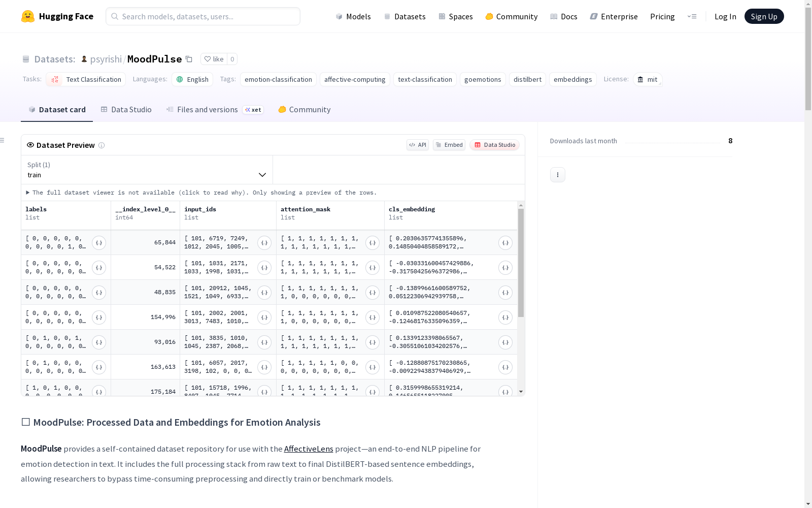The width and height of the screenshot is (812, 508).
Task: Expand cls_embedding cell in row 48,835
Action: [505, 293]
